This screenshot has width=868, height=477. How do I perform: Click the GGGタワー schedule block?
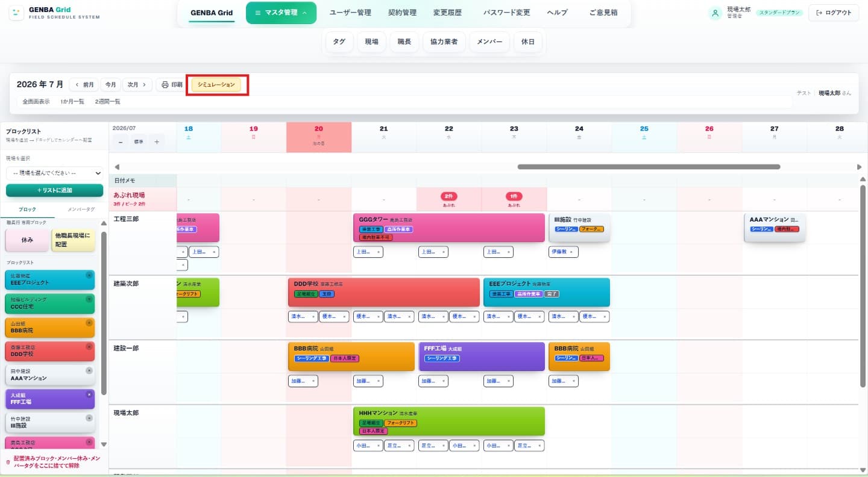(449, 228)
